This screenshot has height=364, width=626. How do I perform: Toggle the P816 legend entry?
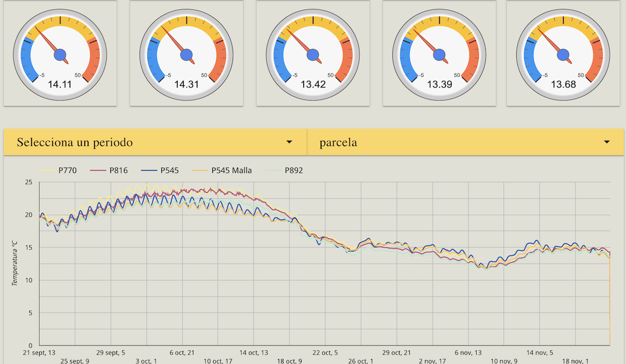[x=118, y=171]
